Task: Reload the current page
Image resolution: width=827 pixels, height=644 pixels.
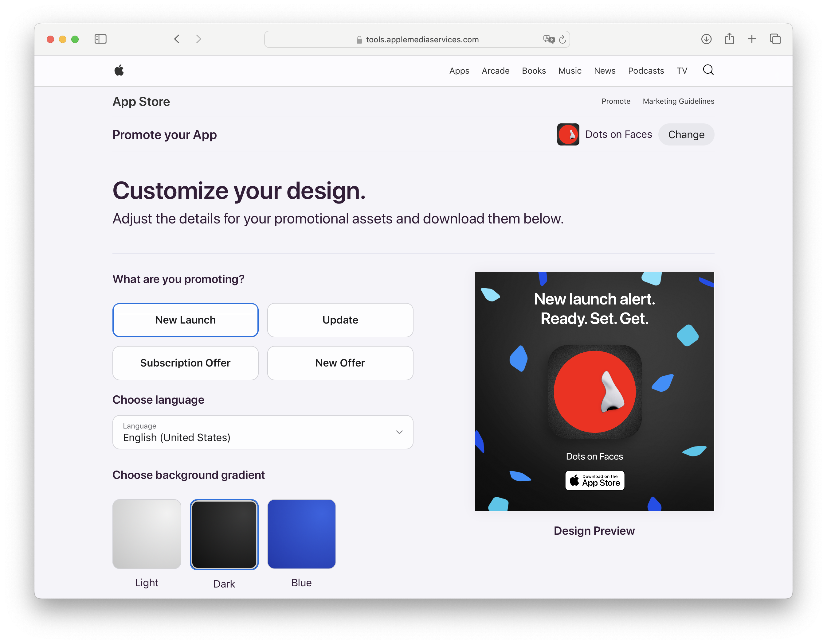Action: point(563,39)
